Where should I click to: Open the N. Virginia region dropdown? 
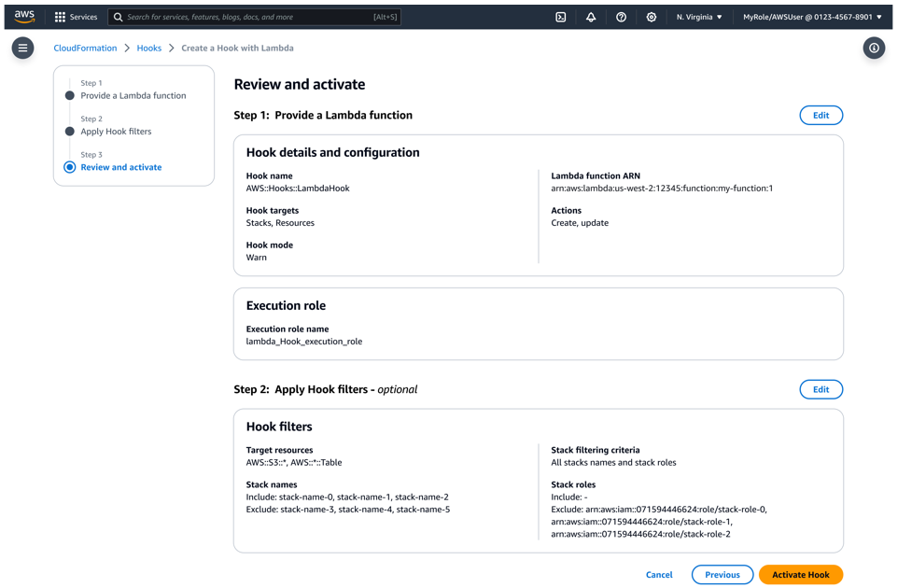698,16
